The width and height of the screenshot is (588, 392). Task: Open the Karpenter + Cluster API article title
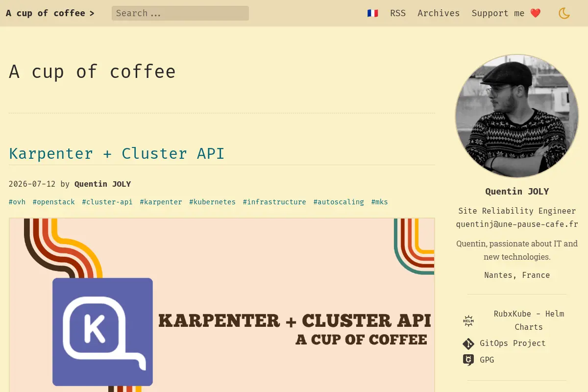[x=117, y=153]
